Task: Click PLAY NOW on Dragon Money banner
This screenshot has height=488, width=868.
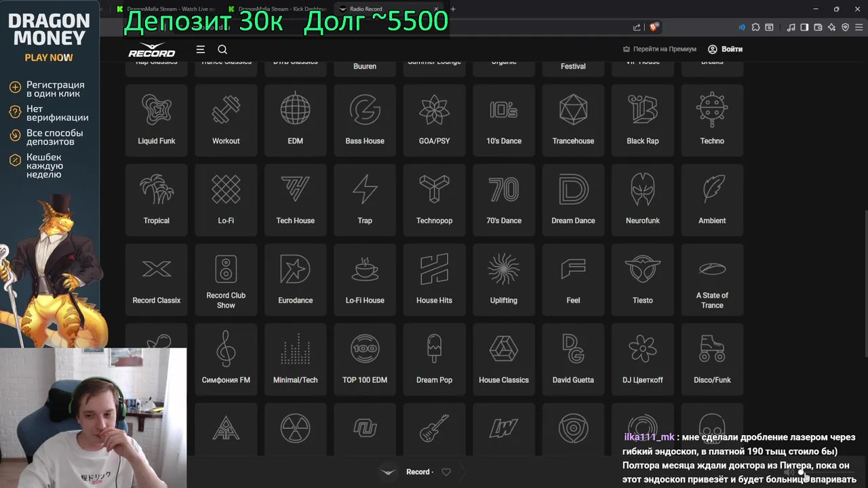Action: click(49, 58)
